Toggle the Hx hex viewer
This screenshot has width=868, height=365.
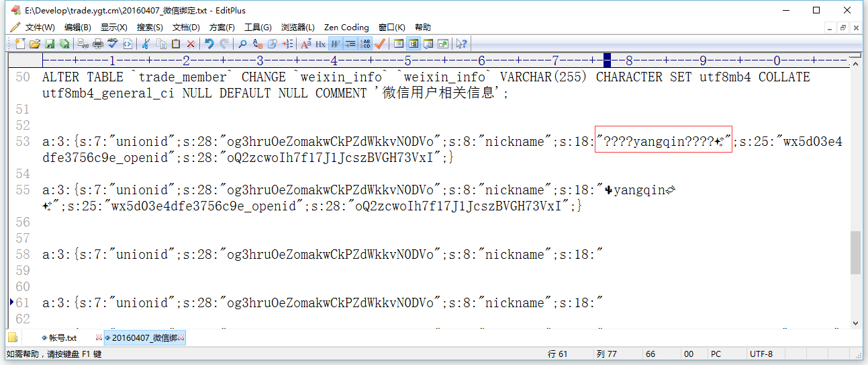pyautogui.click(x=320, y=44)
